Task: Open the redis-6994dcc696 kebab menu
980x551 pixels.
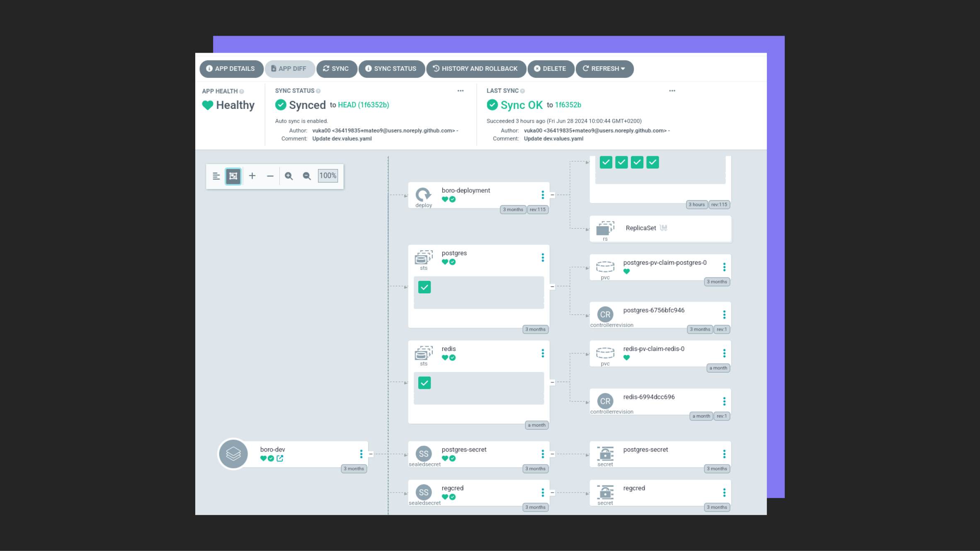Action: click(x=724, y=401)
